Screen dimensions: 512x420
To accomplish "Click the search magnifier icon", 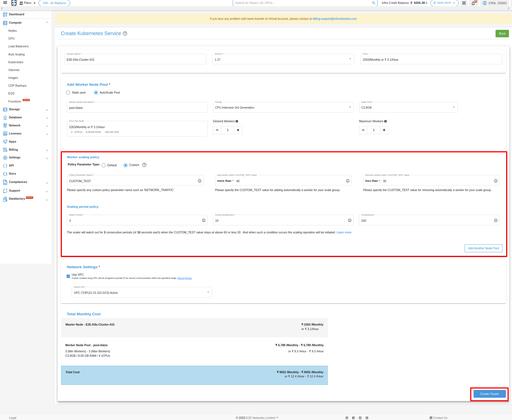I will 373,3.
